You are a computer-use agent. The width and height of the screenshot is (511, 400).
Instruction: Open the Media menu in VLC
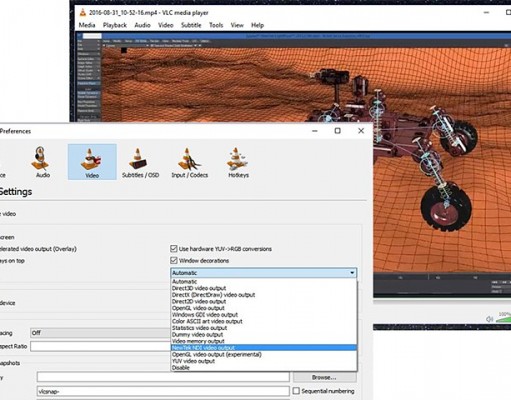87,25
